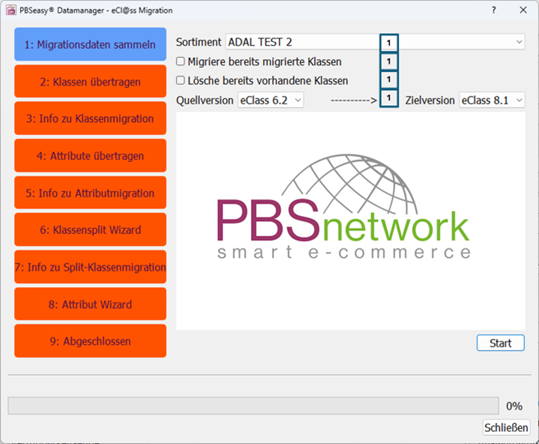Expand the Sortiment dropdown
Viewport: 539px width, 444px height.
click(375, 42)
